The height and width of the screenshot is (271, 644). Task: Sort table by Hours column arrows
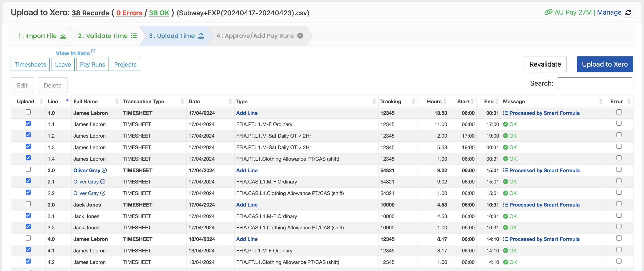coord(445,101)
